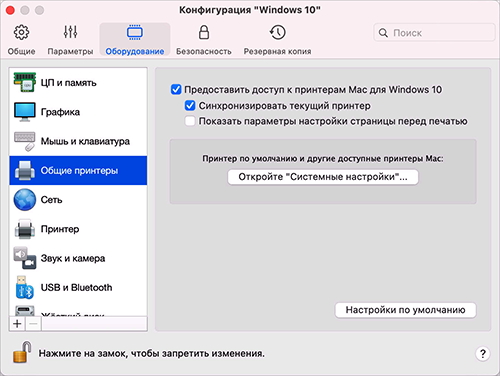This screenshot has height=376, width=500.
Task: Add a device with the plus button
Action: click(x=17, y=323)
